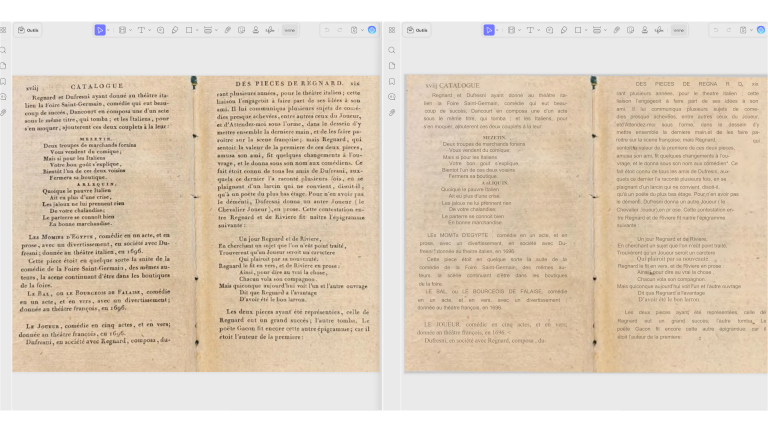Pick the pencil drawing tool in the right window
Screen dimensions: 768x432
click(564, 30)
